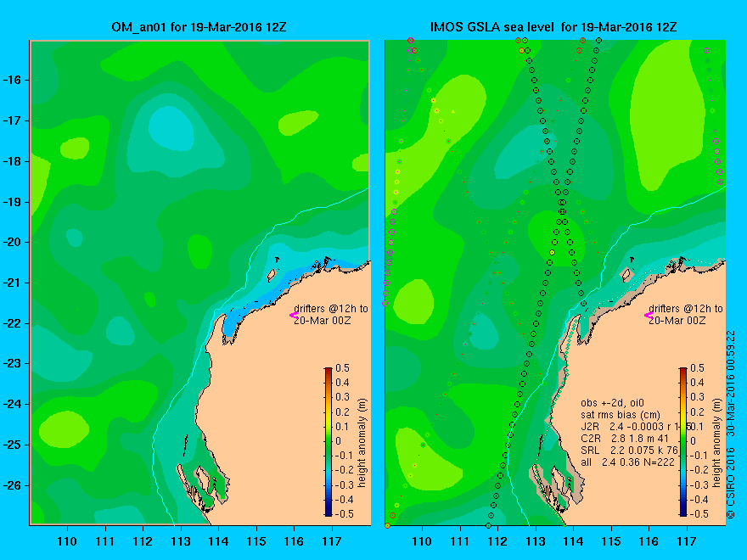Click the -26 latitude tick label
Viewport: 747px width, 560px height.
13,485
